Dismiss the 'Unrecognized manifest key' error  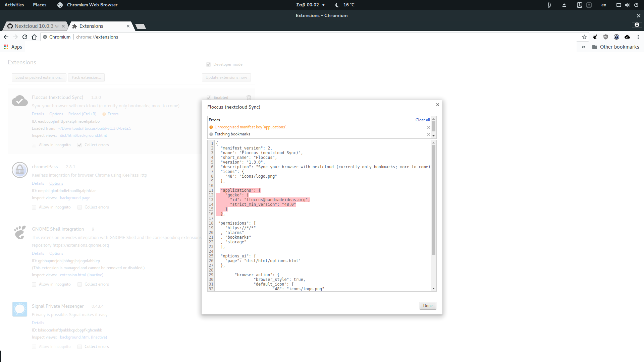[x=428, y=127]
